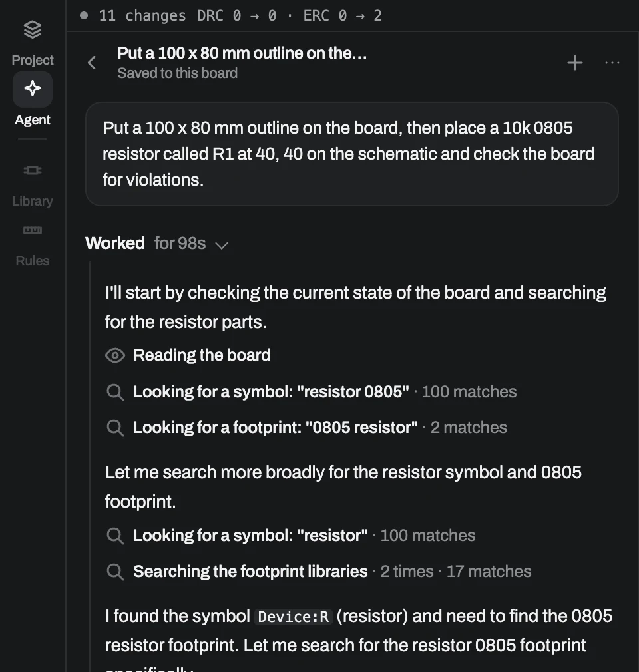Switch to the Rules tab label

click(x=33, y=261)
